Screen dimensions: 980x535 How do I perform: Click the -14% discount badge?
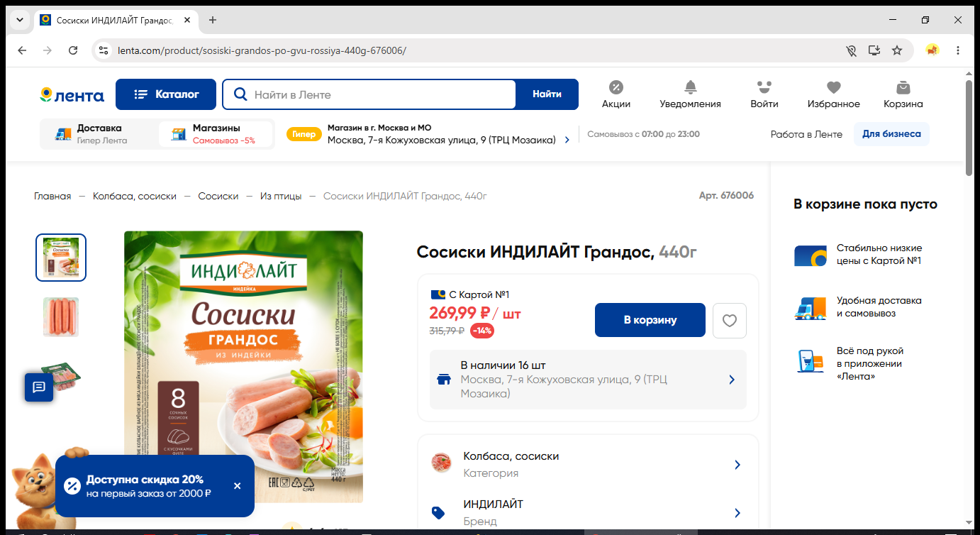(482, 331)
